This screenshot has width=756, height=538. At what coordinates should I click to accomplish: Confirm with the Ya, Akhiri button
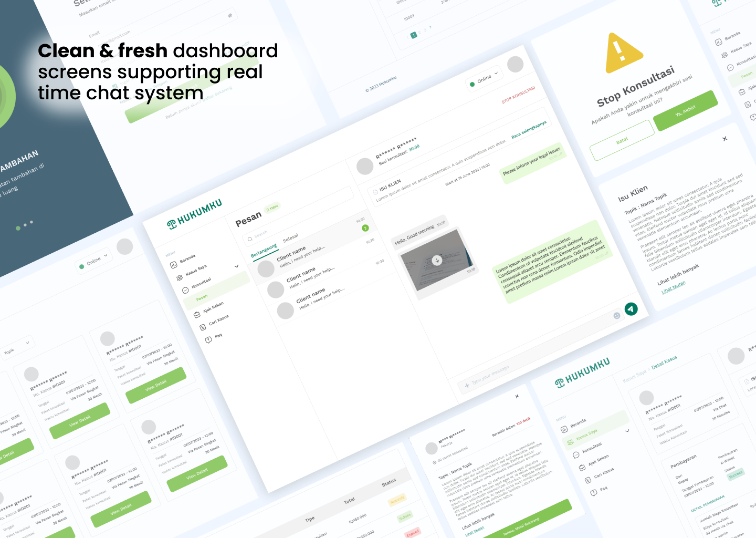click(685, 110)
